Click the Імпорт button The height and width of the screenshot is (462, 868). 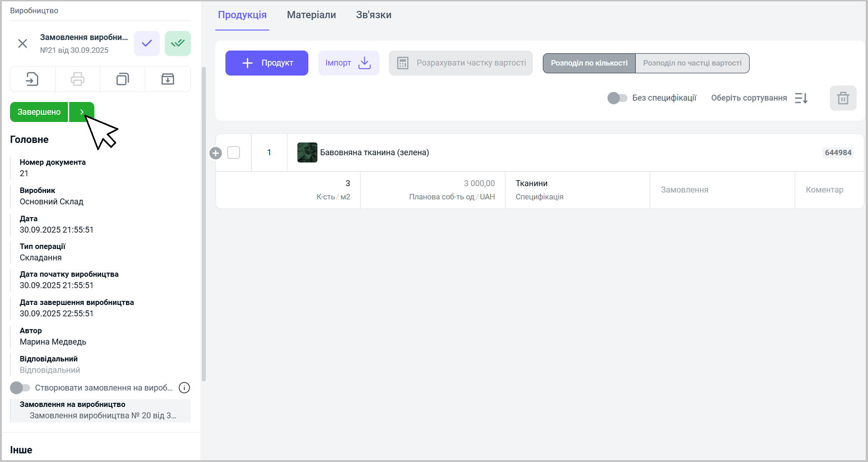348,63
